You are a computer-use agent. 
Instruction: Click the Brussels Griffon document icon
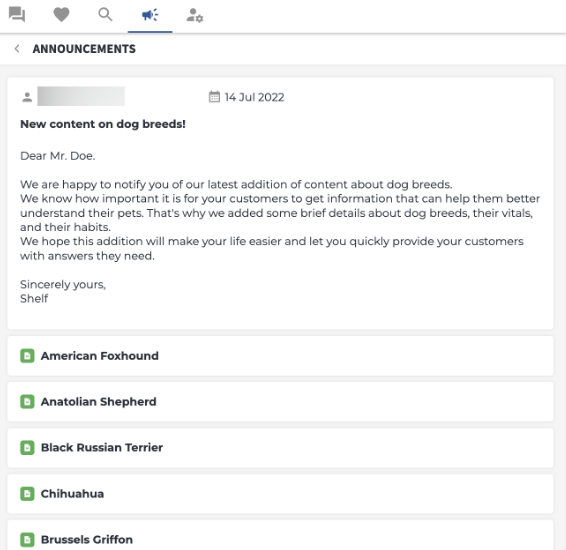(x=27, y=540)
